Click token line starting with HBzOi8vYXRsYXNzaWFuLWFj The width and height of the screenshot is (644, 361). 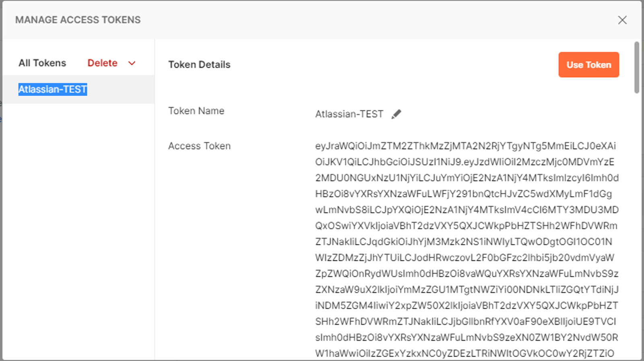tap(463, 194)
